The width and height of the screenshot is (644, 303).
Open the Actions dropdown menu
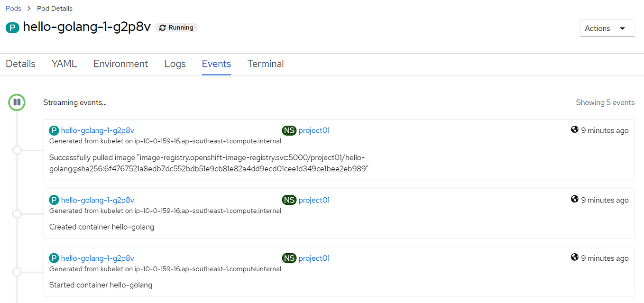point(607,28)
